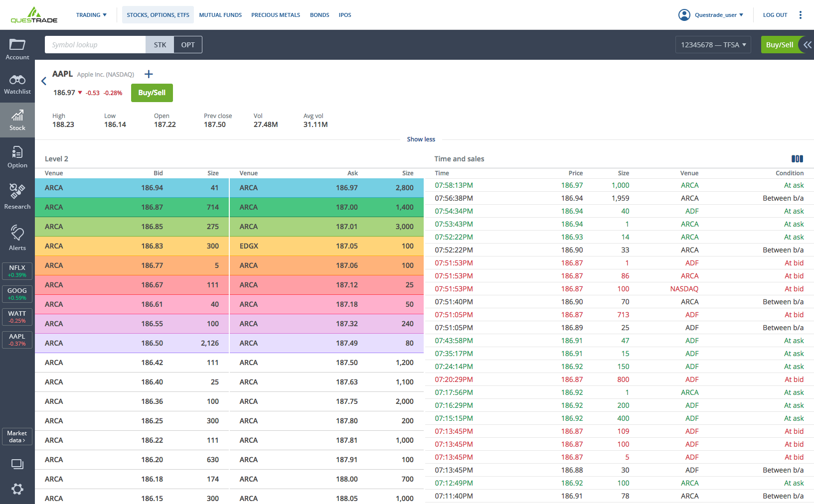
Task: Open Bonds tab
Action: pyautogui.click(x=320, y=15)
